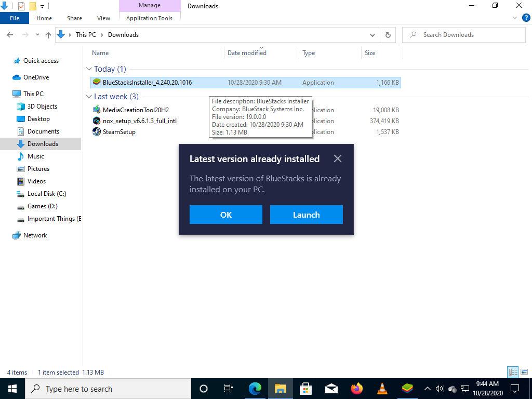The height and width of the screenshot is (399, 532).
Task: Click OK in the BlueStacks dialog
Action: point(226,215)
